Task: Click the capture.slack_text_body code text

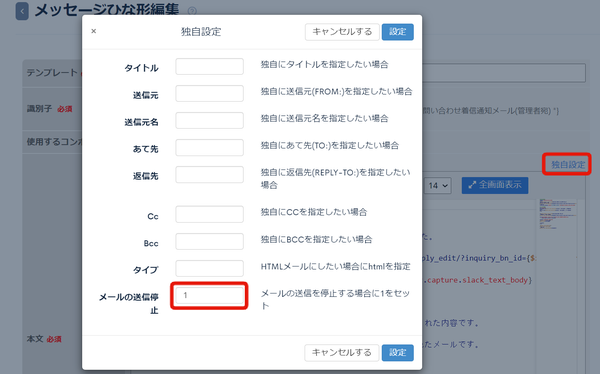Action: point(477,280)
